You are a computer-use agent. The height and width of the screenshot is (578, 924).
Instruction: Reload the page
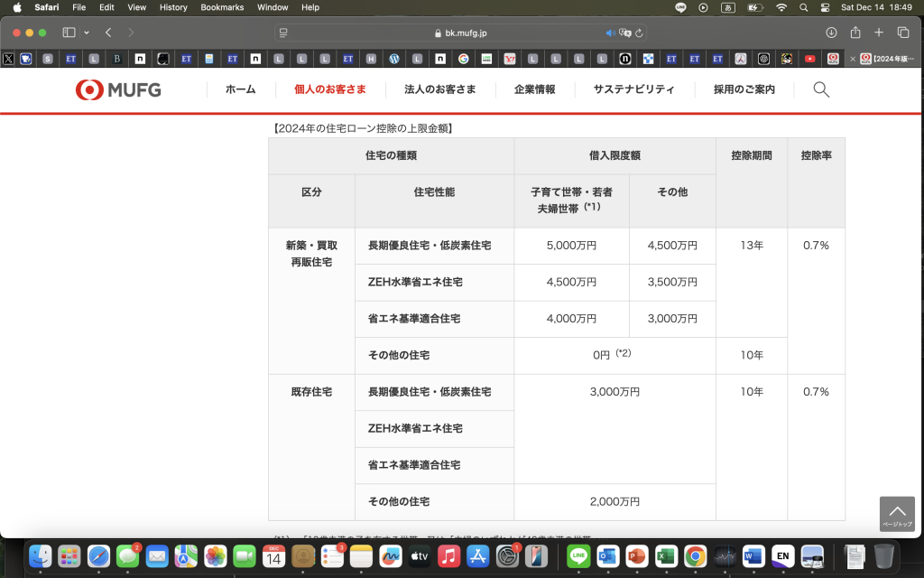(639, 33)
